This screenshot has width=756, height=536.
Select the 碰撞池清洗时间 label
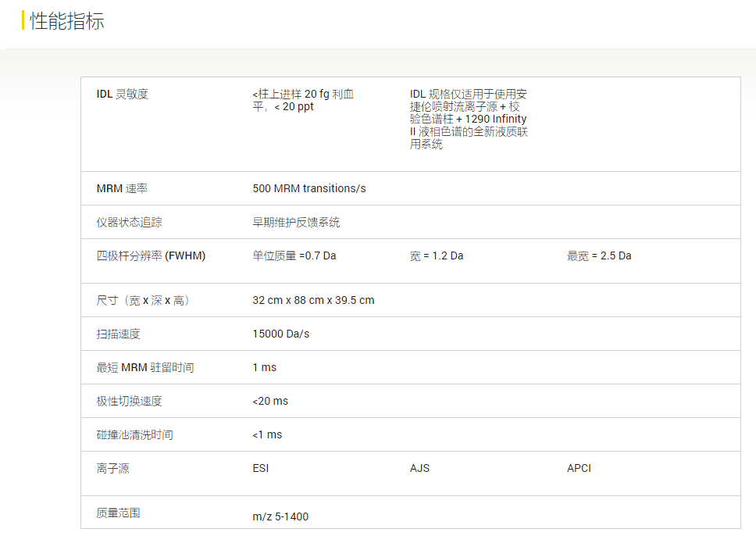(x=134, y=434)
